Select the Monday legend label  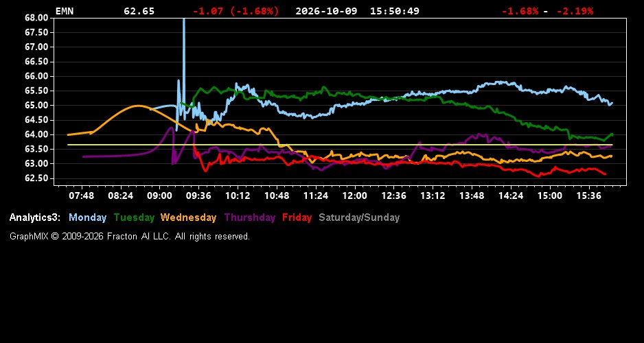click(87, 217)
